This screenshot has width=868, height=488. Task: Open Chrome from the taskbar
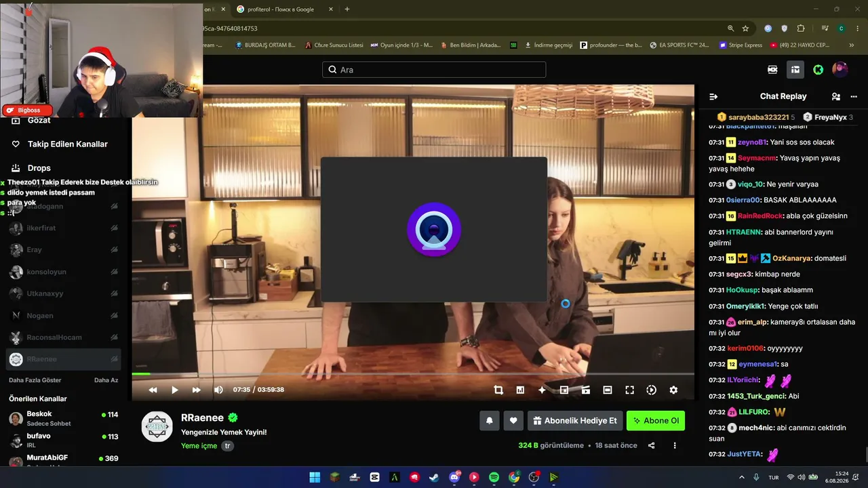point(514,477)
